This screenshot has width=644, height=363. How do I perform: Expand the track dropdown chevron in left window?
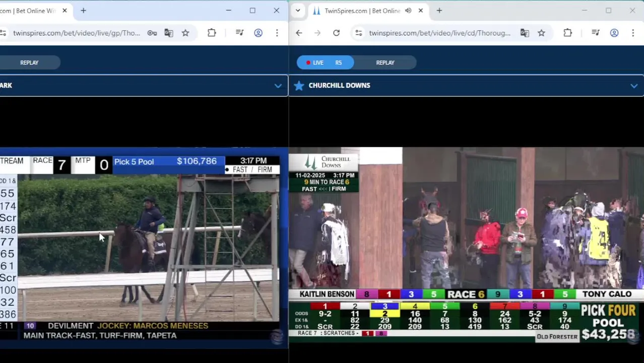278,86
